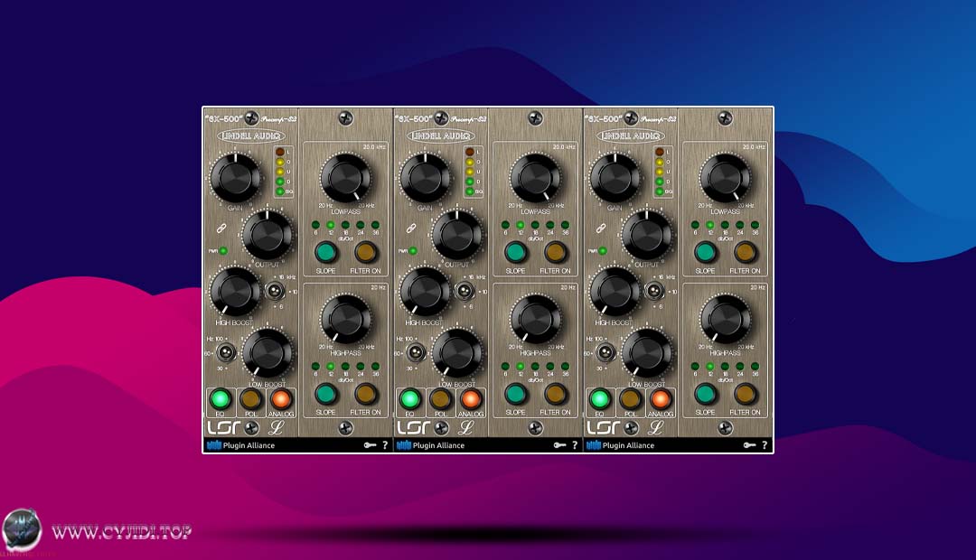Image resolution: width=976 pixels, height=560 pixels.
Task: Click the GAIN knob in left plugin
Action: [236, 177]
